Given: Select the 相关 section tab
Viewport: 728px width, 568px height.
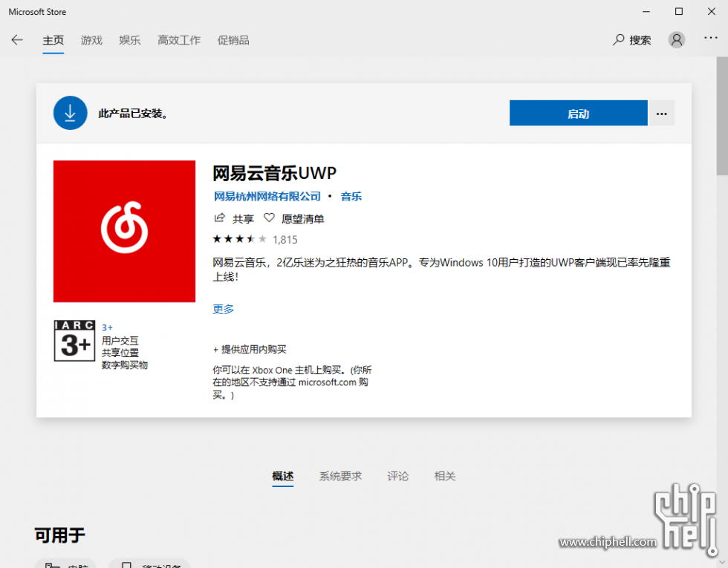Looking at the screenshot, I should [x=445, y=476].
